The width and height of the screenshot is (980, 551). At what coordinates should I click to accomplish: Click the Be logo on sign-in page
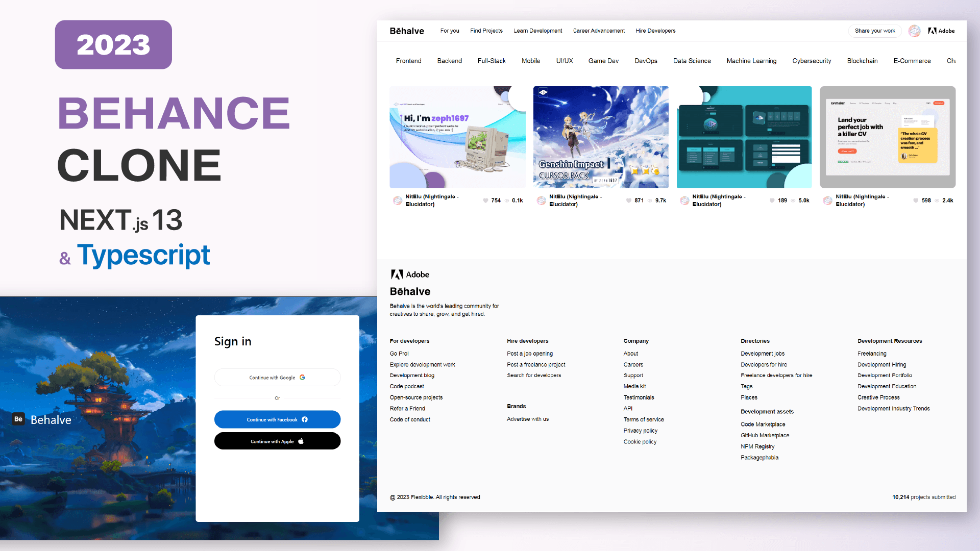pyautogui.click(x=18, y=419)
